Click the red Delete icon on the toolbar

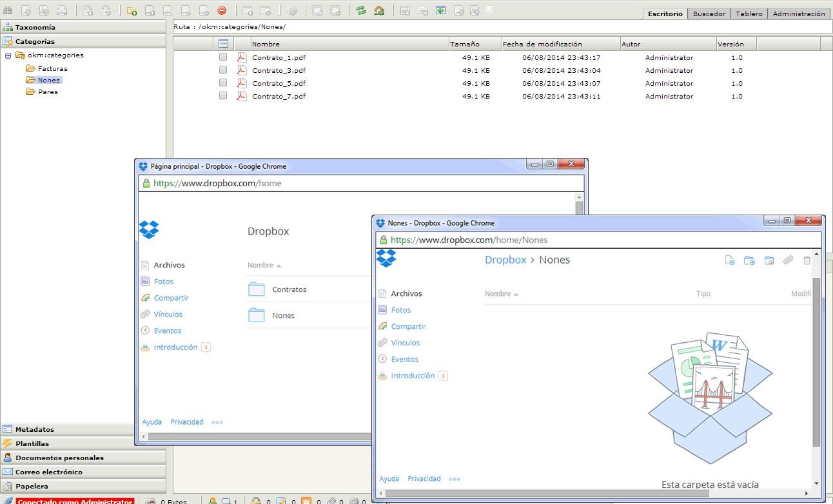click(221, 10)
